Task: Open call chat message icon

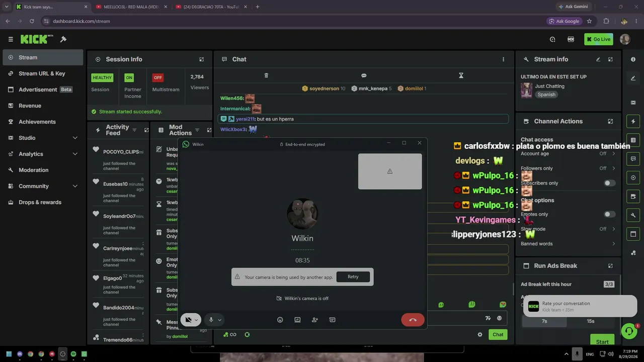Action: tap(332, 320)
